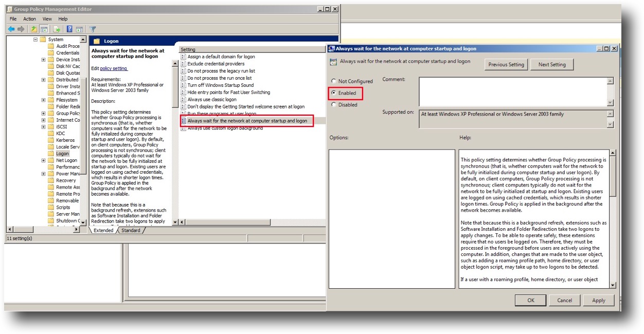Open the Action menu
644x334 pixels.
click(29, 18)
